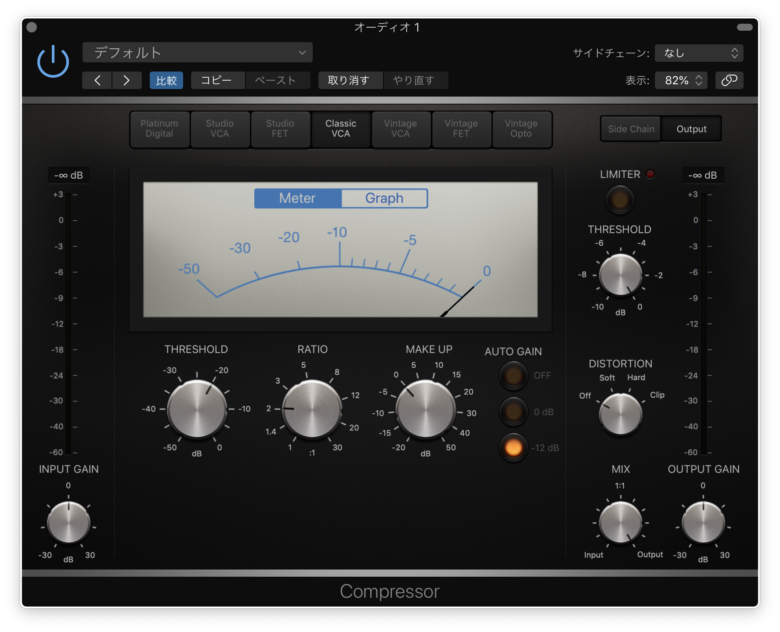Click the Compressor plug-in name label
Screen dimensions: 780x632
390,592
